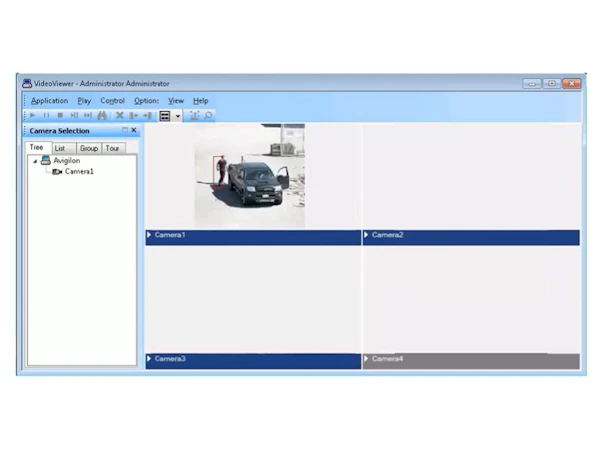Image resolution: width=600 pixels, height=450 pixels.
Task: Switch to the Tree tab
Action: tap(37, 147)
